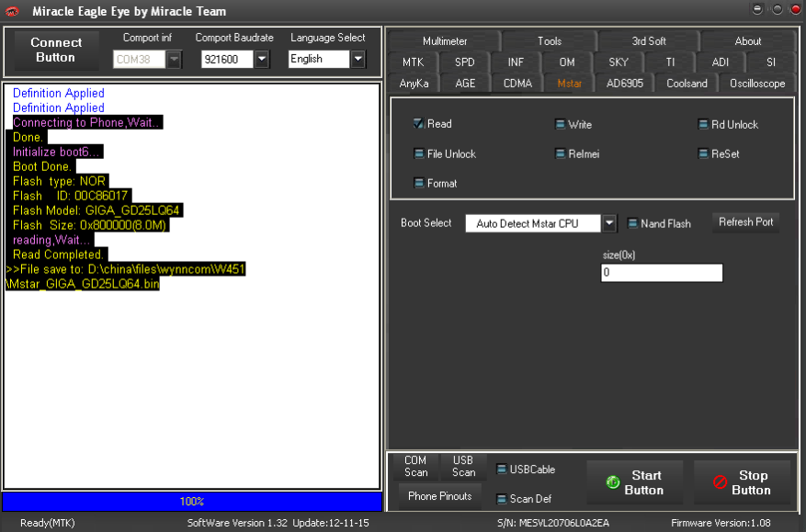This screenshot has width=806, height=532.
Task: Click the S/N: MESVL20706L0A2EA status text
Action: [553, 523]
